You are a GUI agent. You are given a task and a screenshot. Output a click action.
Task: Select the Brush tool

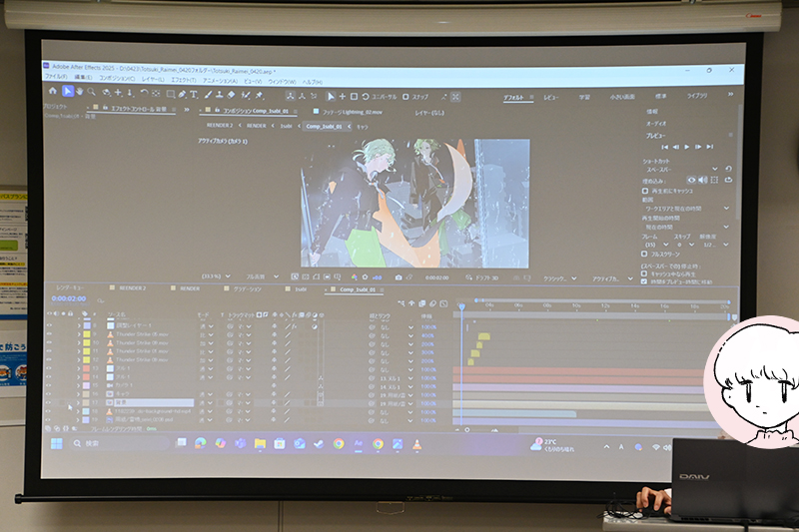point(208,95)
